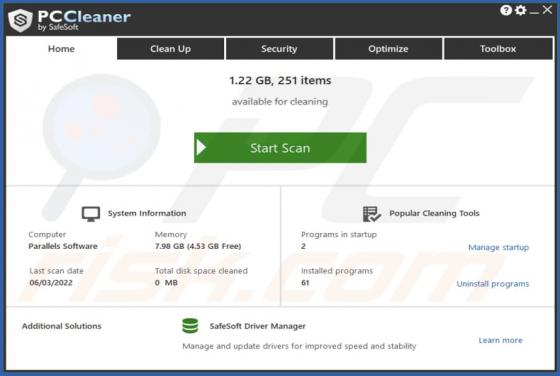Screen dimensions: 560x376
Task: Click the 'available for cleaning' text
Action: 280,102
